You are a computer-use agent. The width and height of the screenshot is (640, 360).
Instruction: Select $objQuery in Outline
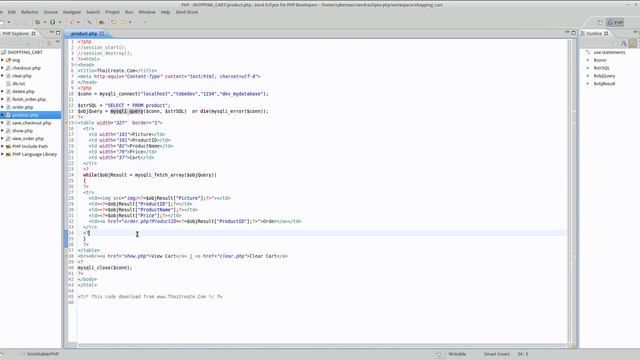tap(604, 76)
